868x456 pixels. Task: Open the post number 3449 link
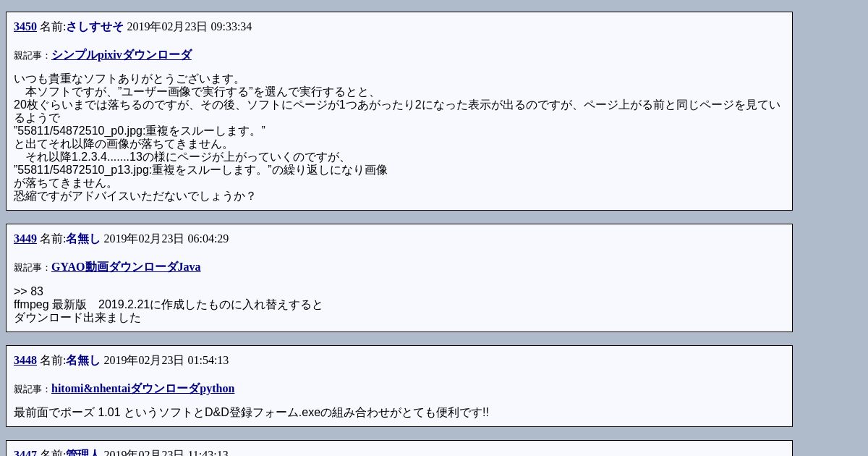tap(25, 239)
